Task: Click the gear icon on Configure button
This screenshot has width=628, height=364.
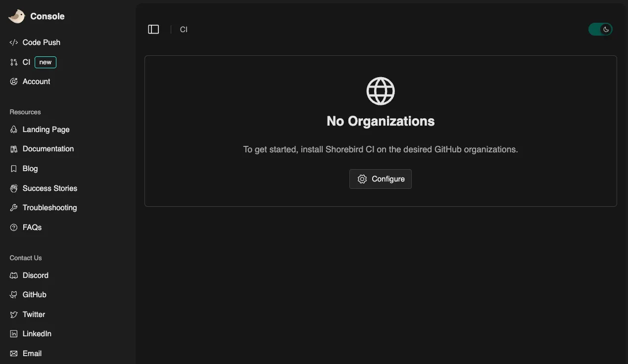Action: point(362,179)
